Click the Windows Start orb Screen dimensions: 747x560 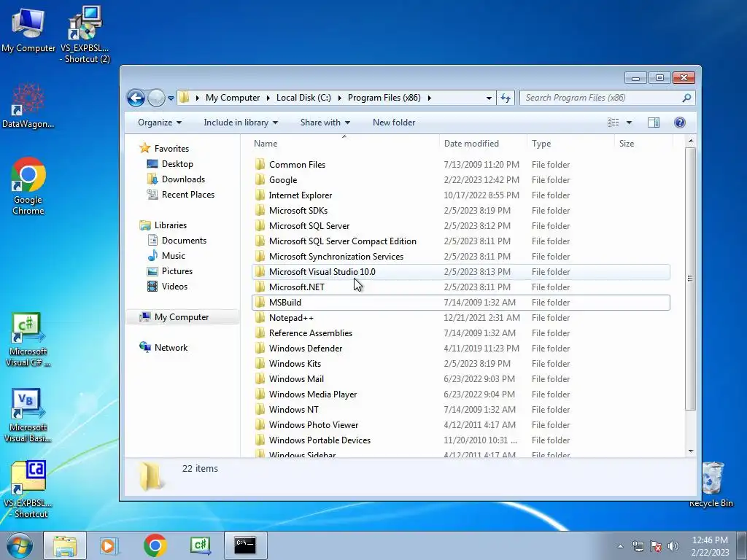point(20,545)
